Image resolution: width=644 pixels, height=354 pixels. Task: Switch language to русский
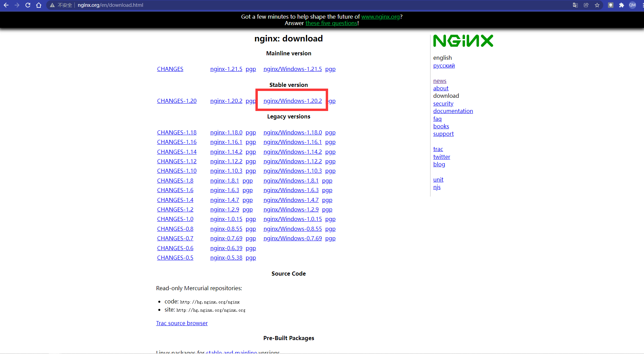click(x=444, y=66)
